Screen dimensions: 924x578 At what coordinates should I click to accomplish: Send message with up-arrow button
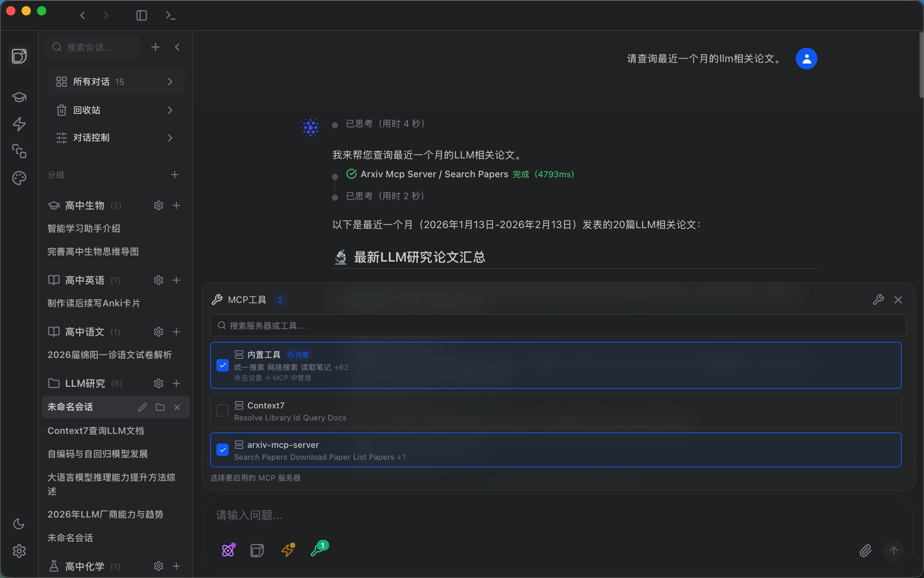(x=894, y=551)
